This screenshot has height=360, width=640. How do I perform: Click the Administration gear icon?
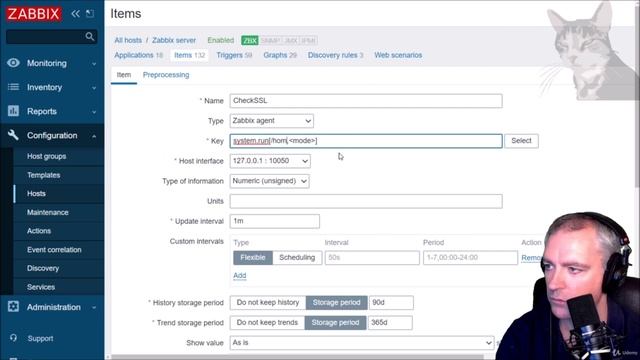click(x=13, y=307)
